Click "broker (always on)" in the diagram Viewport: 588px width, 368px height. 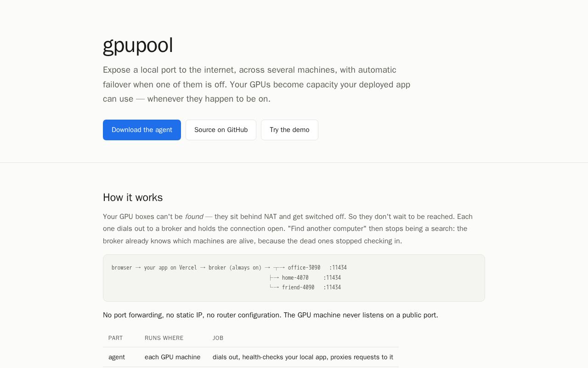[235, 268]
